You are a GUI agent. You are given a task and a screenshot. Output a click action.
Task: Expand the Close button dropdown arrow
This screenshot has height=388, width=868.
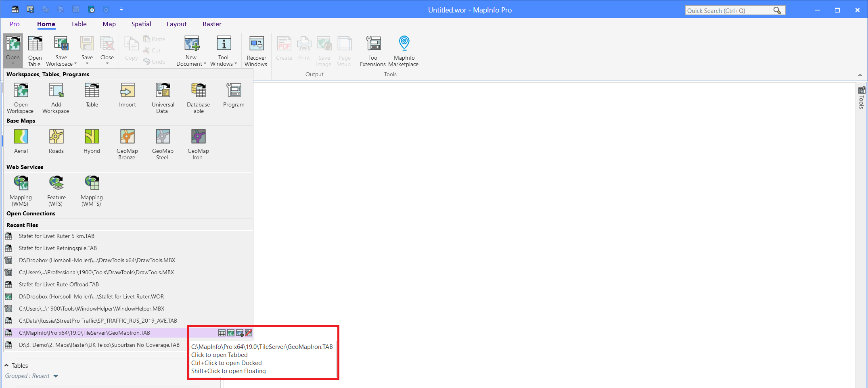107,64
